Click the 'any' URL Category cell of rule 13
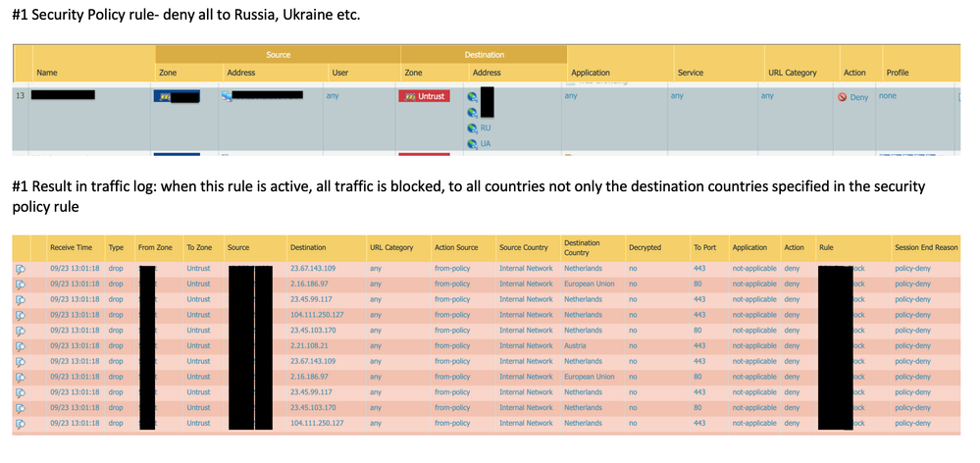The height and width of the screenshot is (463, 980). pos(767,96)
